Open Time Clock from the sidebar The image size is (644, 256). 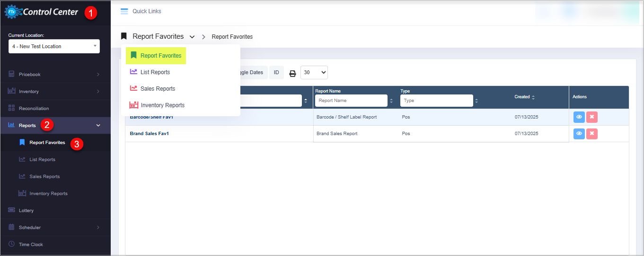coord(31,245)
